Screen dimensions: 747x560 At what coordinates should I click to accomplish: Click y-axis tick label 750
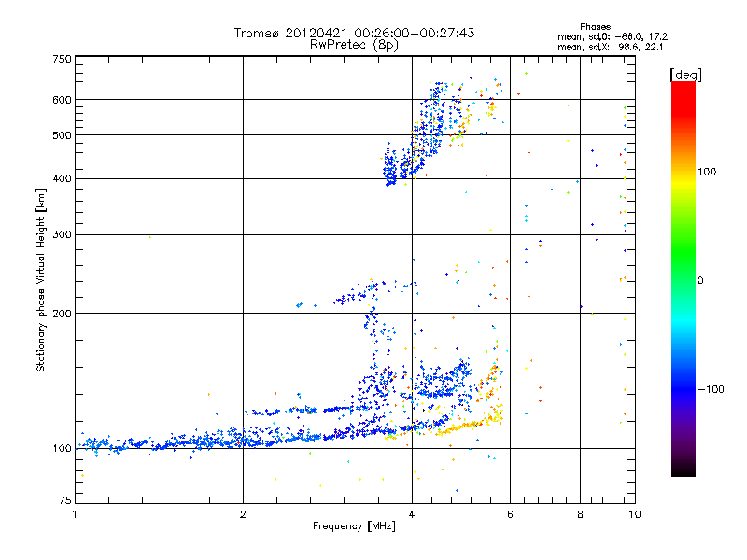(62, 59)
